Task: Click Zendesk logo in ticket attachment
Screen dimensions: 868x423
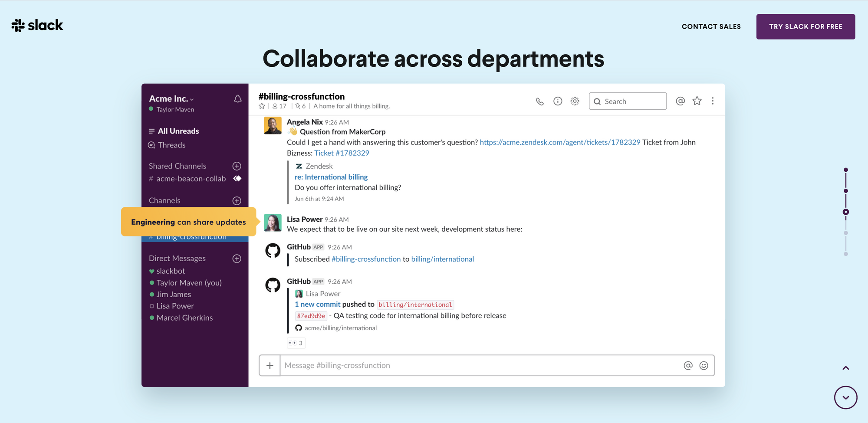Action: coord(299,166)
